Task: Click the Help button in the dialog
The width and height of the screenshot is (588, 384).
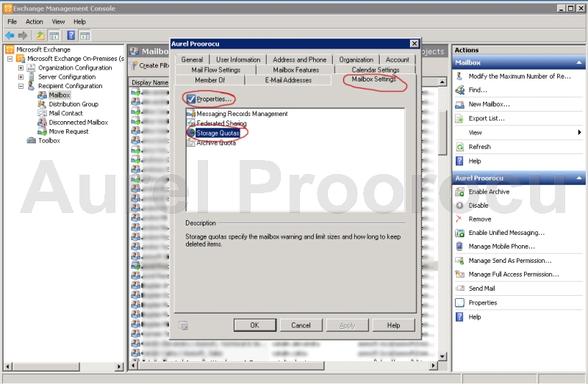Action: point(394,325)
